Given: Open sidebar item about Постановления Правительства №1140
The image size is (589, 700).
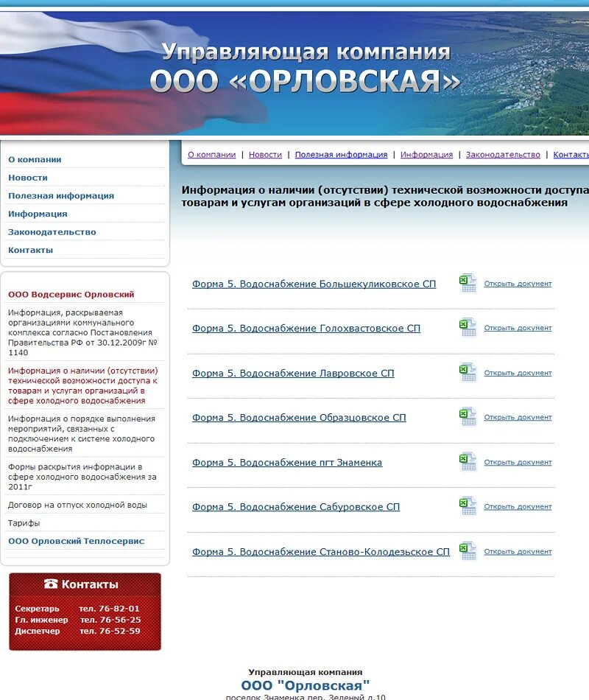Looking at the screenshot, I should (82, 332).
